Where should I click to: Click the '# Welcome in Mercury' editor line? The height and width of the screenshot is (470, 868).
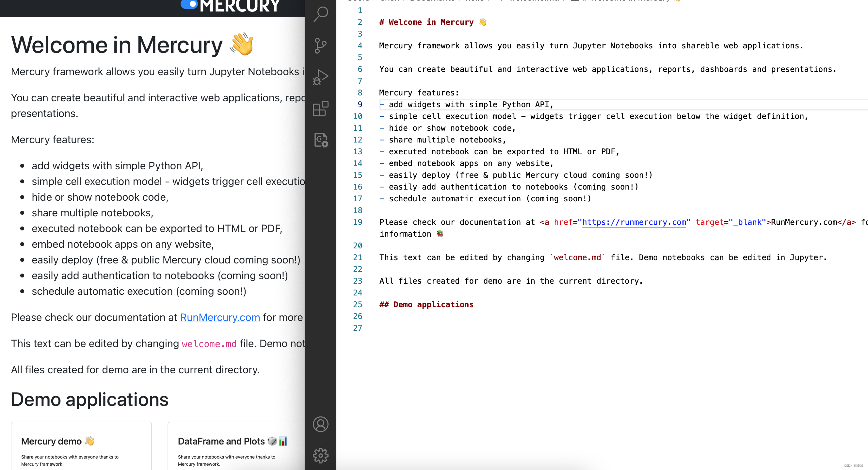click(433, 22)
